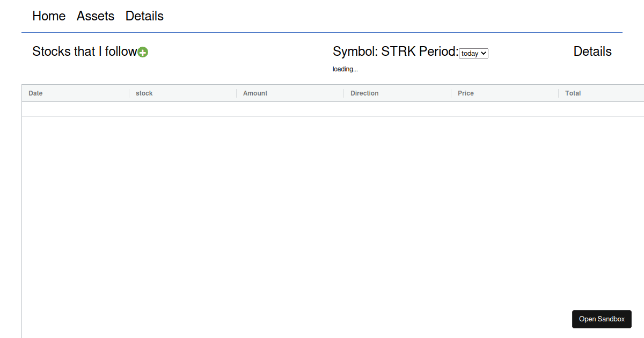Viewport: 644px width, 338px height.
Task: Click the Details heading on the right
Action: pyautogui.click(x=592, y=52)
